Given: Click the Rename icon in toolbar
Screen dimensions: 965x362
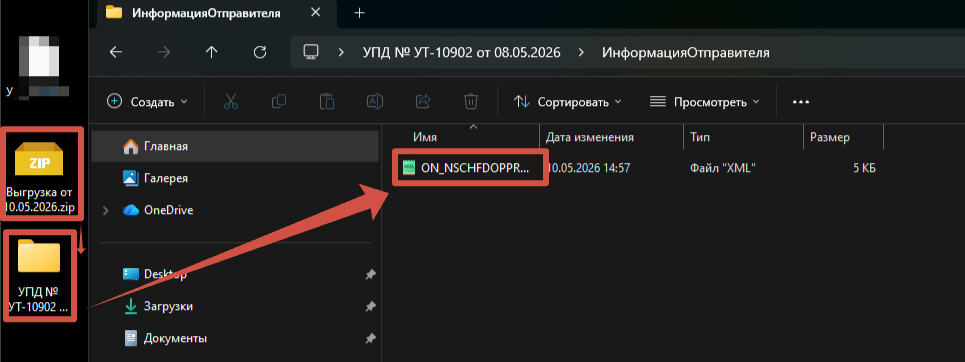Looking at the screenshot, I should pos(375,102).
